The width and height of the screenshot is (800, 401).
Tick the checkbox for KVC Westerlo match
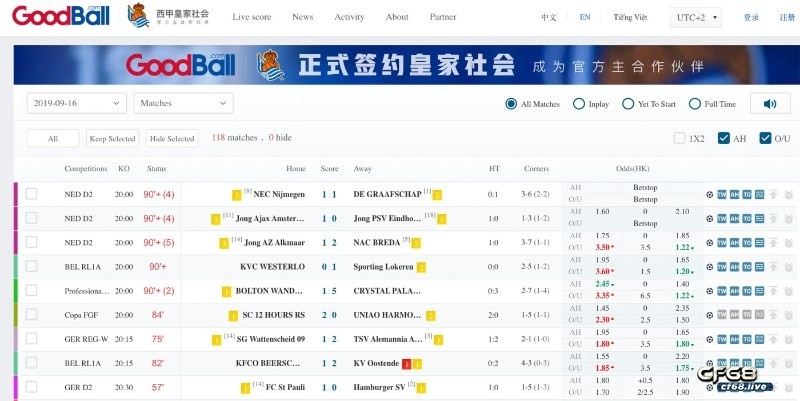point(31,266)
